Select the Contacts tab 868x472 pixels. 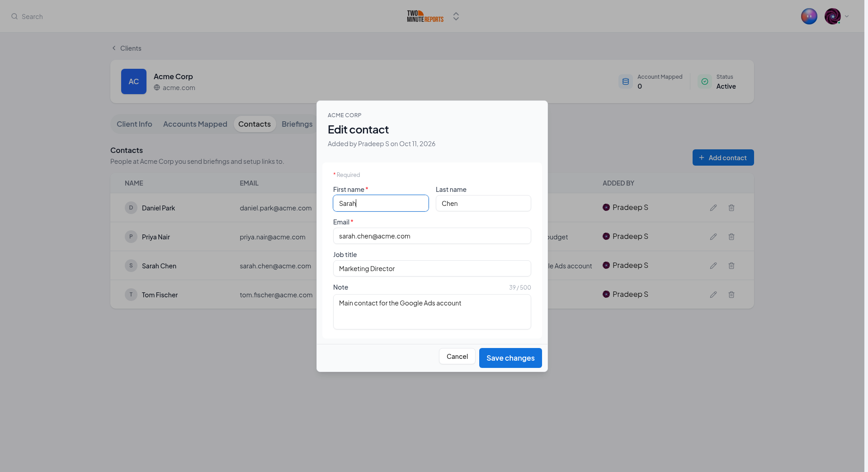tap(255, 124)
